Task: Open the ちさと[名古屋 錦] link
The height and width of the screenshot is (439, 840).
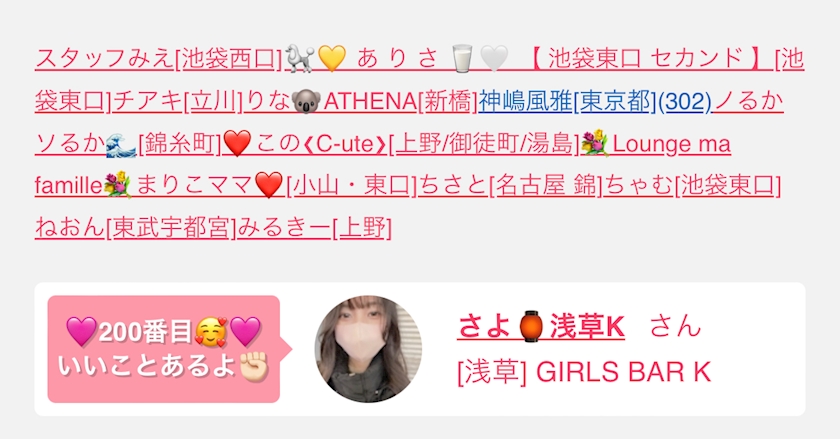Action: coord(510,186)
